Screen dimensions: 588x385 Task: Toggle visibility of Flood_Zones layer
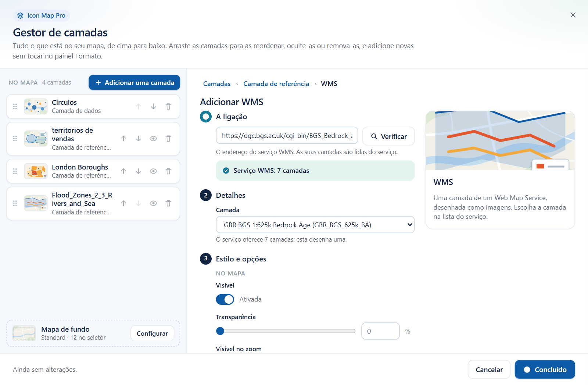[154, 203]
